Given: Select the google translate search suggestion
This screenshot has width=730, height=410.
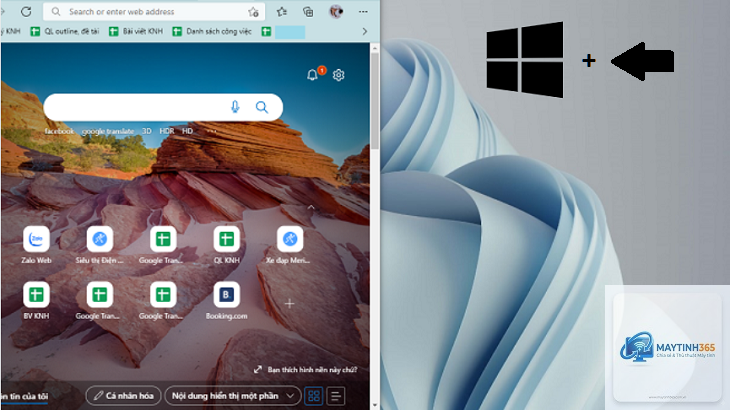Looking at the screenshot, I should click(108, 131).
